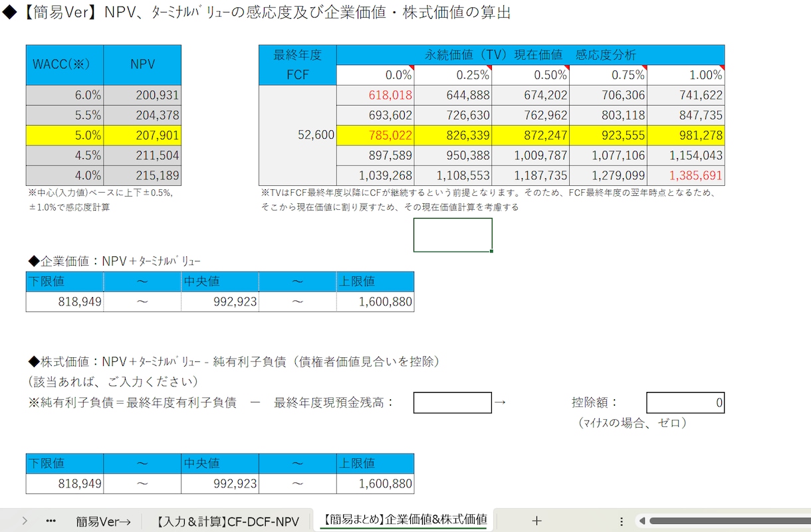
Task: Select TV value 1,279,099
Action: click(x=608, y=175)
